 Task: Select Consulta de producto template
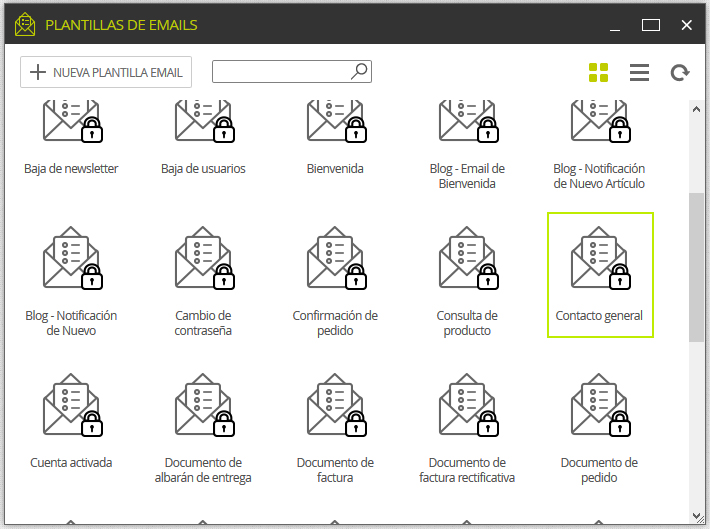tap(467, 281)
